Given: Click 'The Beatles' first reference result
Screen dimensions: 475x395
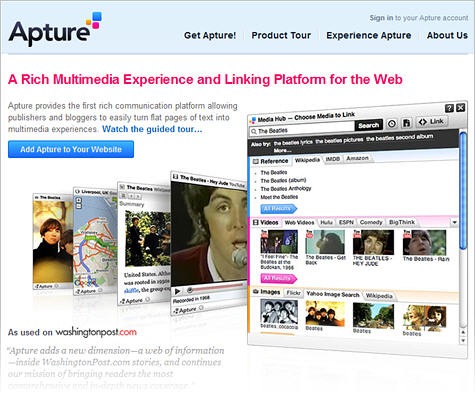Looking at the screenshot, I should click(x=274, y=172).
